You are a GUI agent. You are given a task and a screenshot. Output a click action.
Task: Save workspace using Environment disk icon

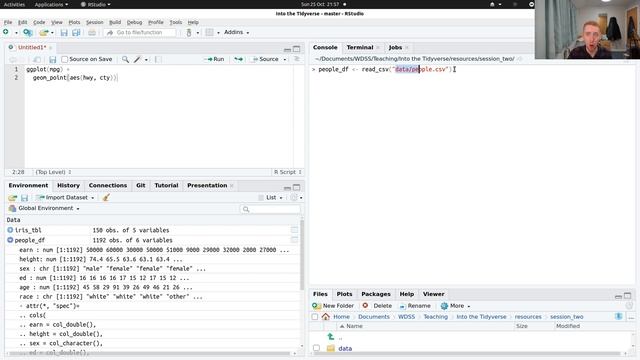coord(24,198)
